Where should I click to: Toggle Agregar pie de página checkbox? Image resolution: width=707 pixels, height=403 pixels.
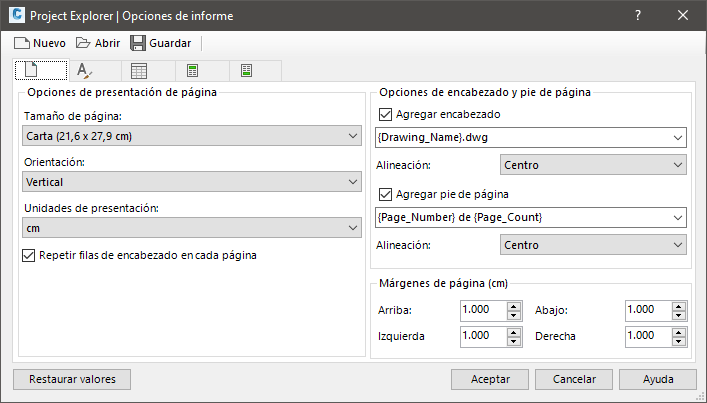pyautogui.click(x=387, y=195)
